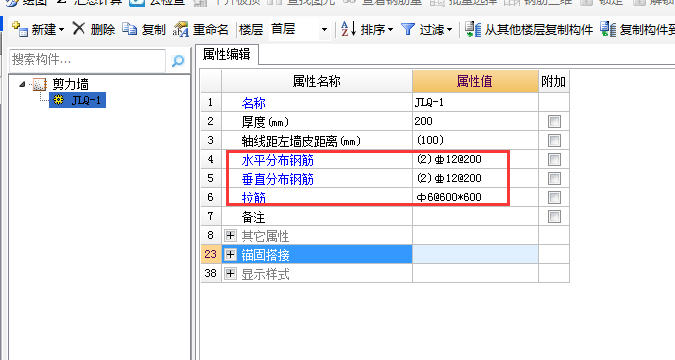Click the 属性值 column header
Image resolution: width=675 pixels, height=360 pixels.
pyautogui.click(x=475, y=81)
